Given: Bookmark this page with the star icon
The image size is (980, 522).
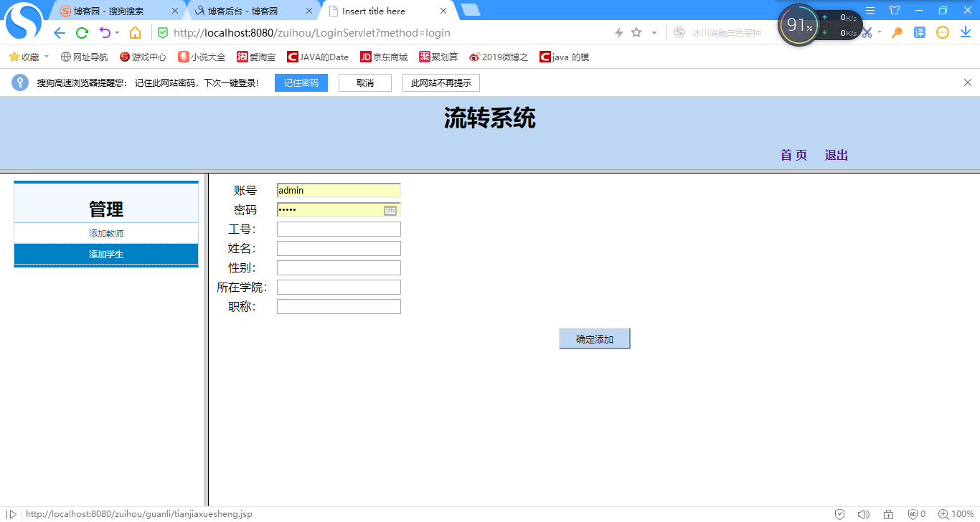Looking at the screenshot, I should pos(636,33).
